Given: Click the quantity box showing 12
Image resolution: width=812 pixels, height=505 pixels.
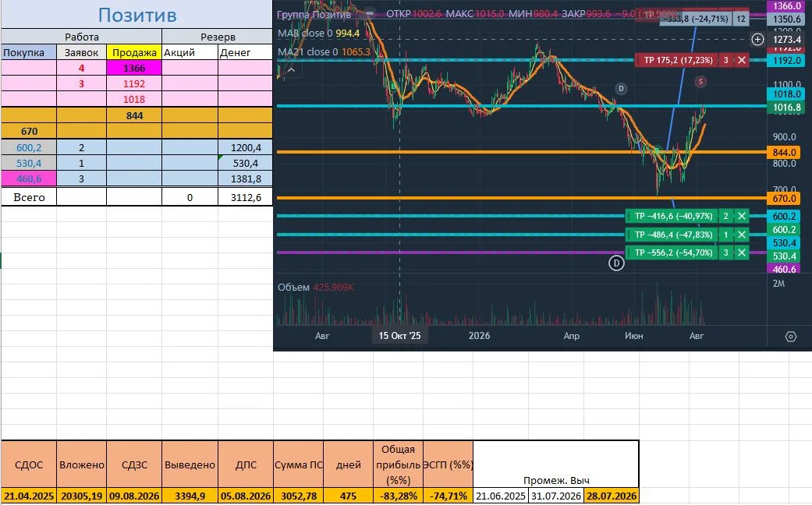Looking at the screenshot, I should click(x=741, y=19).
